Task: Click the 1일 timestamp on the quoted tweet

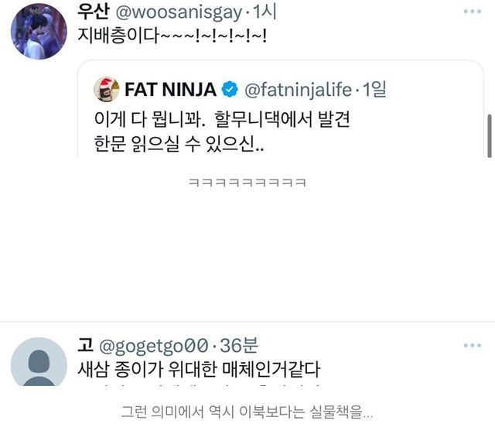Action: pos(371,90)
